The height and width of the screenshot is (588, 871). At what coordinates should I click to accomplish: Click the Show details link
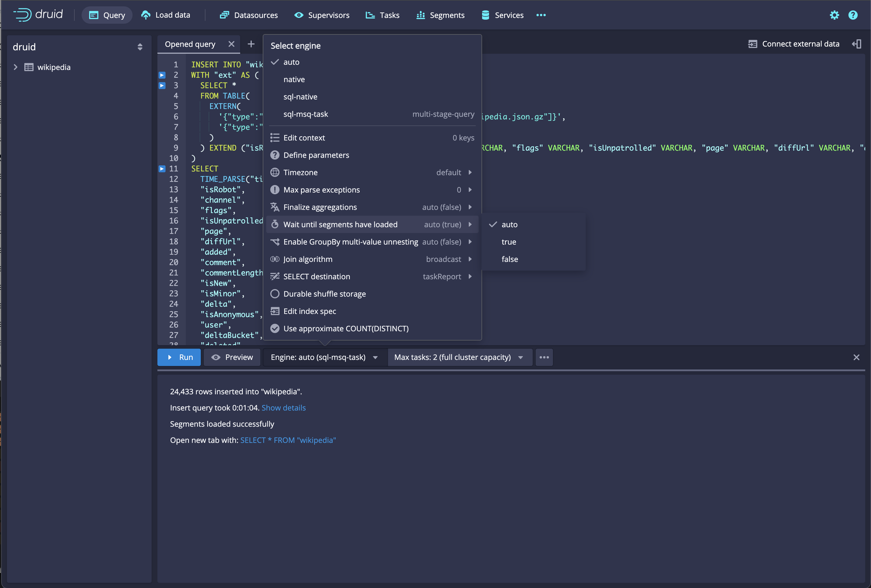(283, 408)
